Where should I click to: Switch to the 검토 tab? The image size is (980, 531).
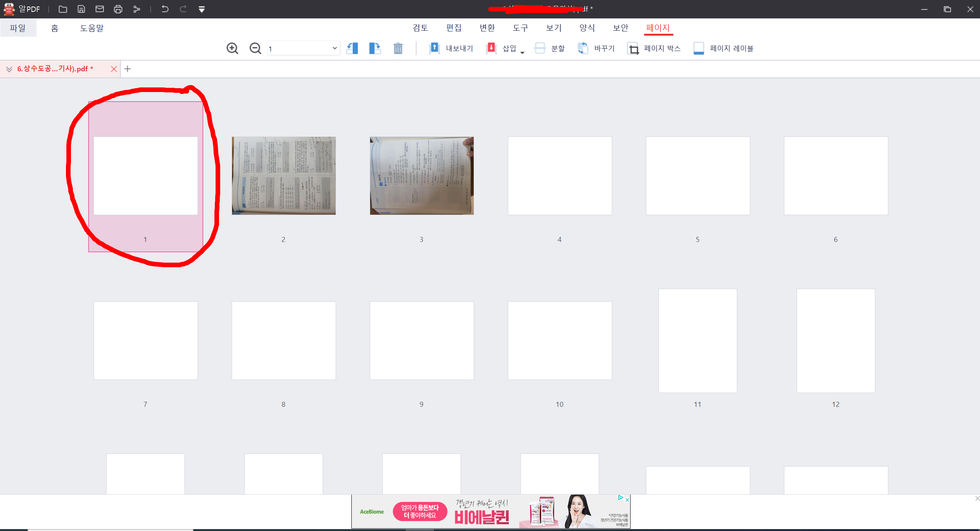point(420,28)
